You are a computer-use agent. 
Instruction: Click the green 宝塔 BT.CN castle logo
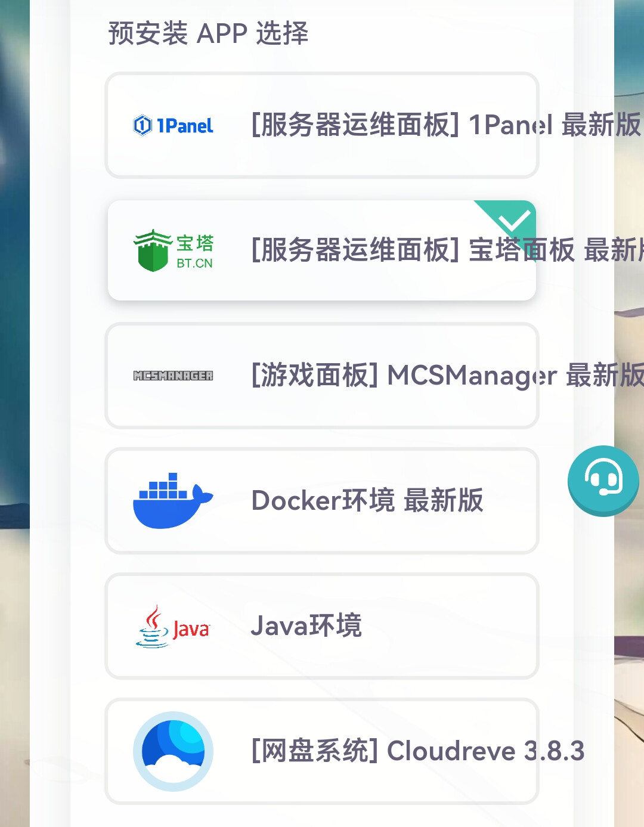tap(173, 250)
